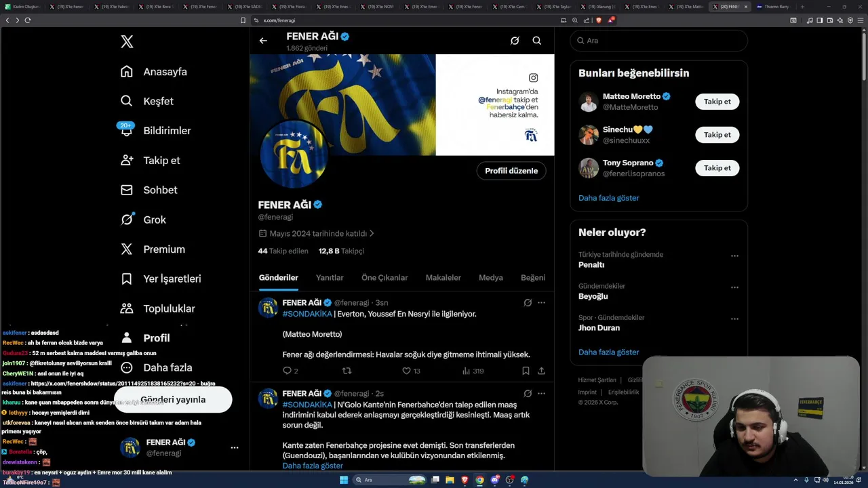Click Grok icon in profile header

(x=515, y=41)
